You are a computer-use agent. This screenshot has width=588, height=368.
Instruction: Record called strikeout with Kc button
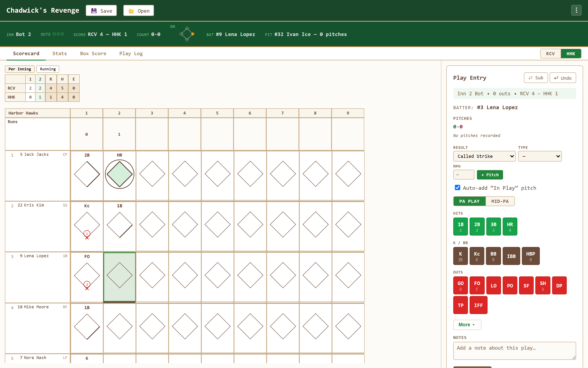477,256
